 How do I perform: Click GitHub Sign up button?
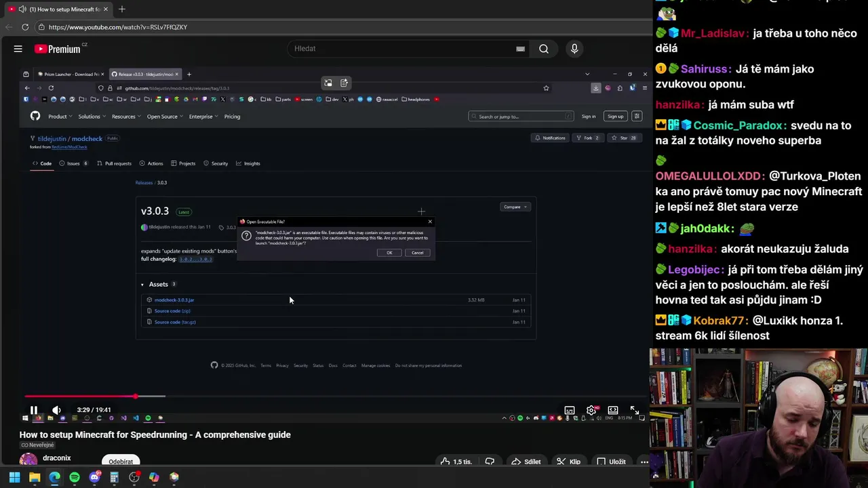click(615, 117)
